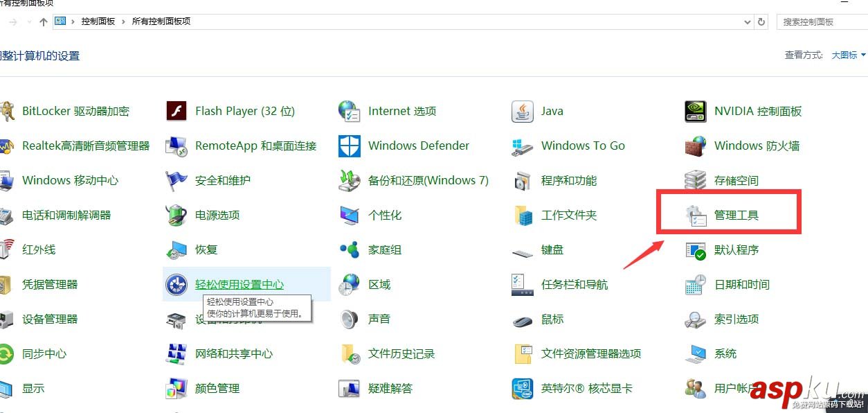Open the 用户帐户 people icon

[x=696, y=388]
